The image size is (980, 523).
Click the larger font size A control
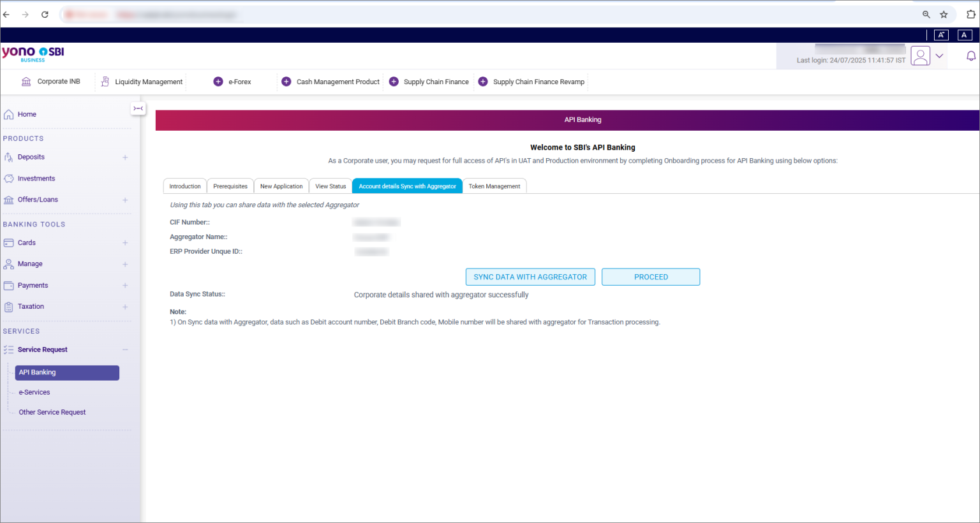pyautogui.click(x=941, y=35)
